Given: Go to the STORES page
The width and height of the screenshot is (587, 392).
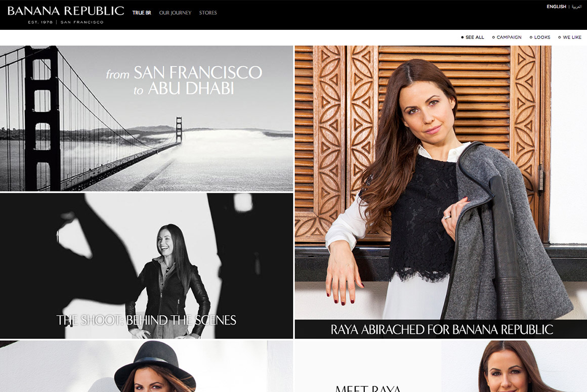Looking at the screenshot, I should coord(208,13).
